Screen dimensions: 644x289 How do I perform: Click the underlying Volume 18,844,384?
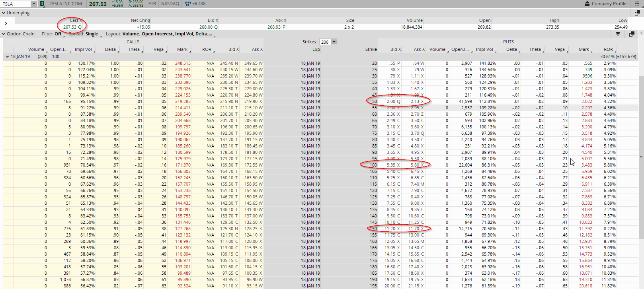412,27
